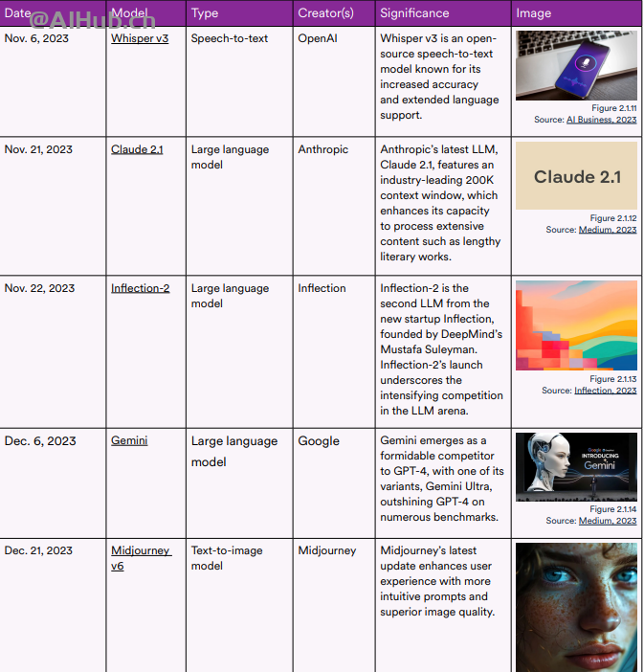Open the Claude 2.1 model link
Viewport: 644px width, 672px height.
(x=137, y=150)
